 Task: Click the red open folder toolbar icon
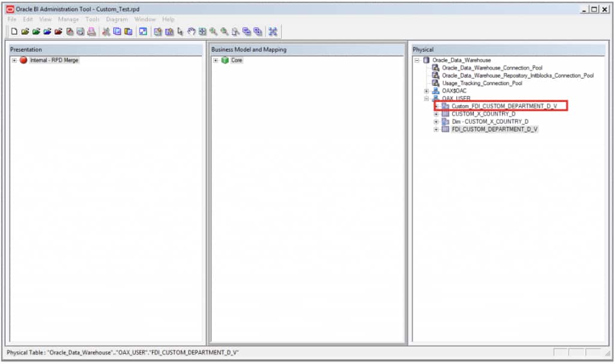click(x=58, y=31)
